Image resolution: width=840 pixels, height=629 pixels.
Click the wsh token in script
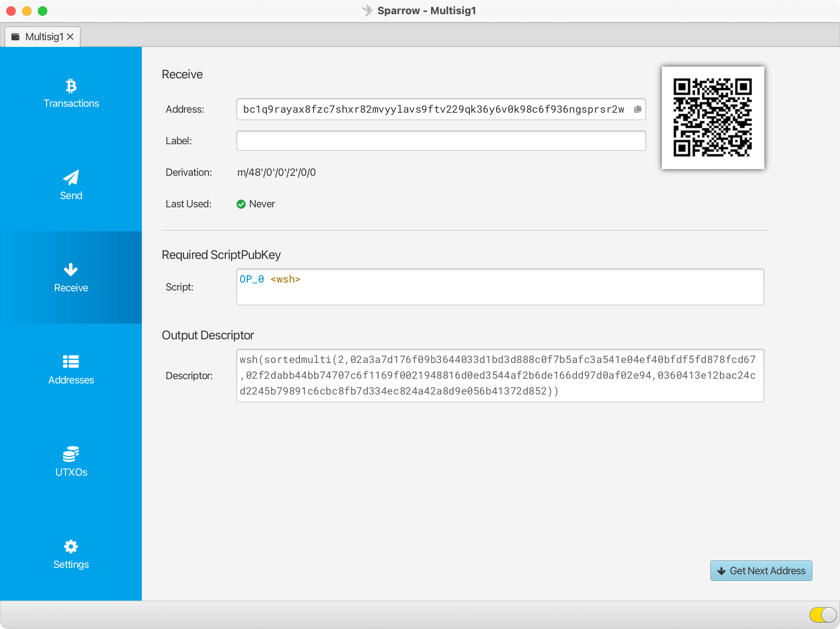tap(285, 279)
